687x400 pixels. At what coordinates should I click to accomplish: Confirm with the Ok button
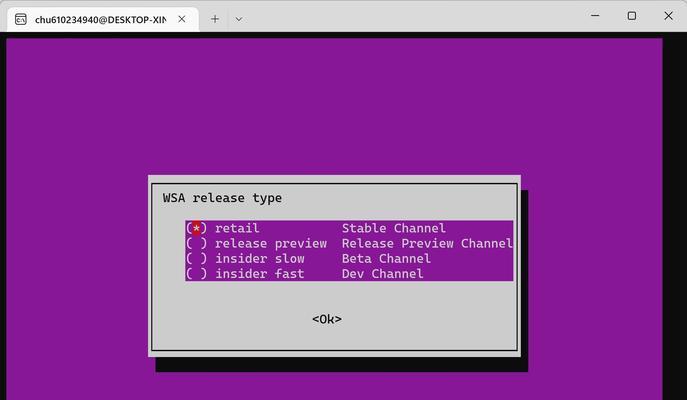[x=327, y=319]
